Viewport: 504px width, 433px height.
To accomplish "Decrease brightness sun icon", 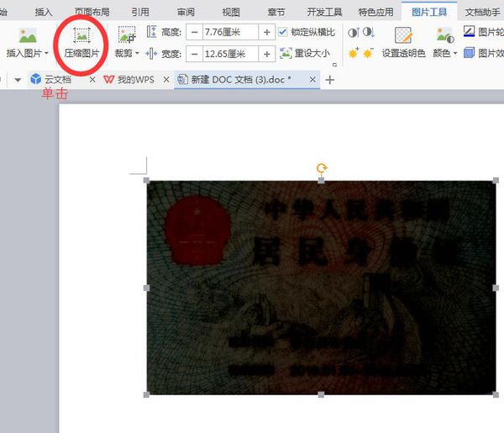I will pyautogui.click(x=368, y=53).
